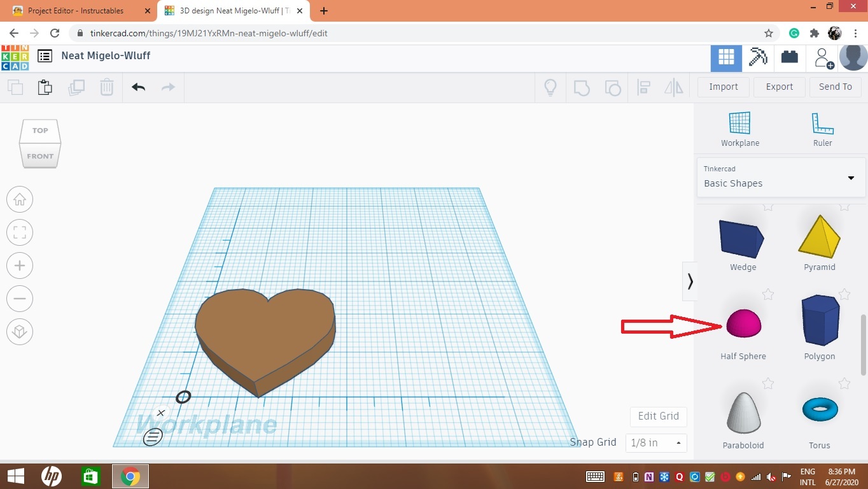
Task: Open the Align tool
Action: 643,87
